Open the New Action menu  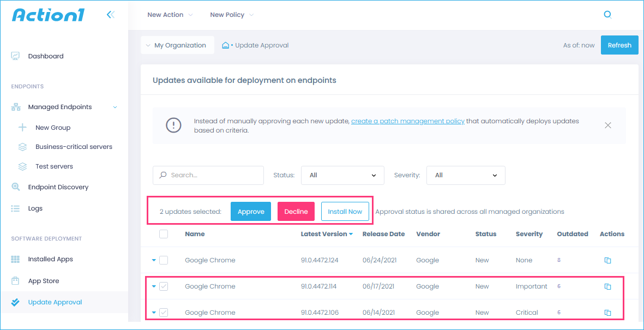170,15
